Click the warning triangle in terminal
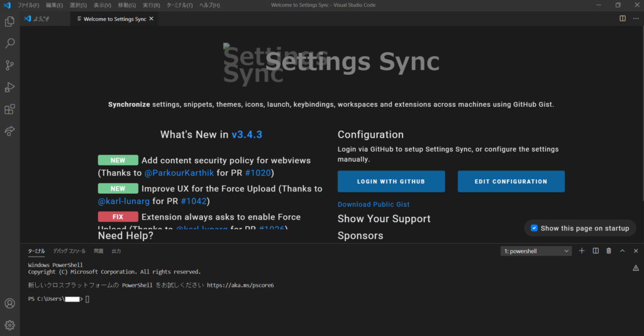This screenshot has width=644, height=336. pyautogui.click(x=636, y=268)
